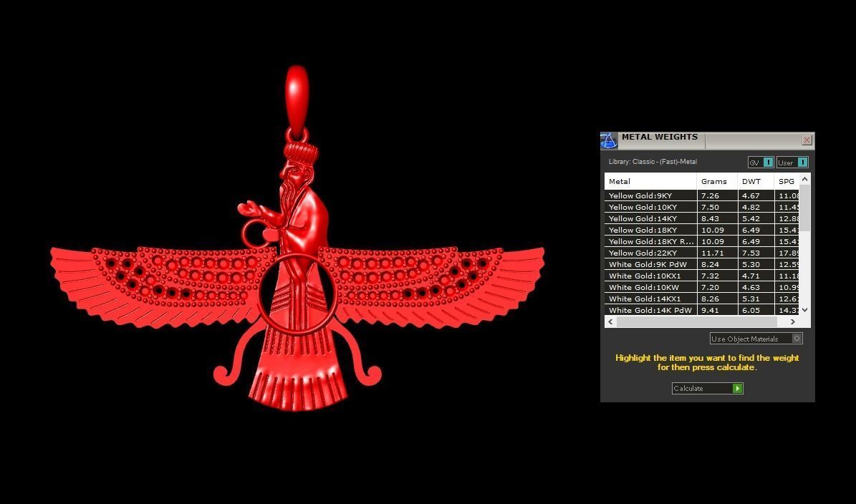Sort by the Metal column header
Screen dimensions: 856x504
click(x=650, y=182)
